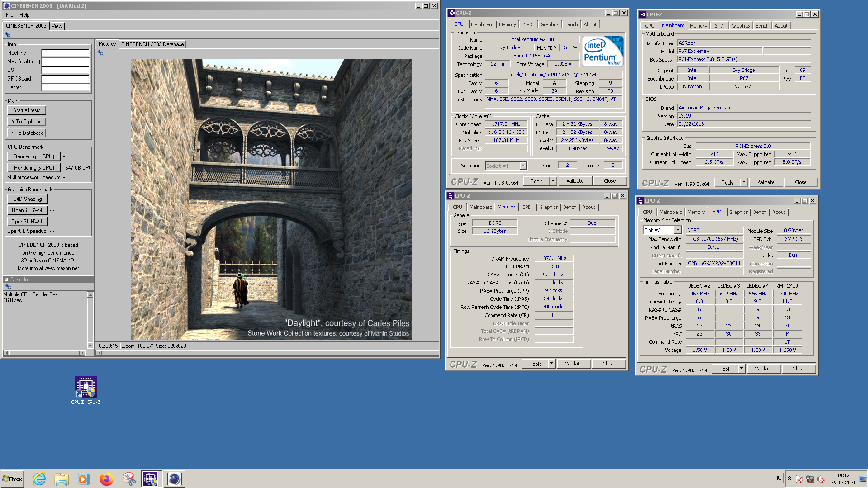Open the File menu in CINEBENCH
Screen dimensions: 868x488
(9, 15)
